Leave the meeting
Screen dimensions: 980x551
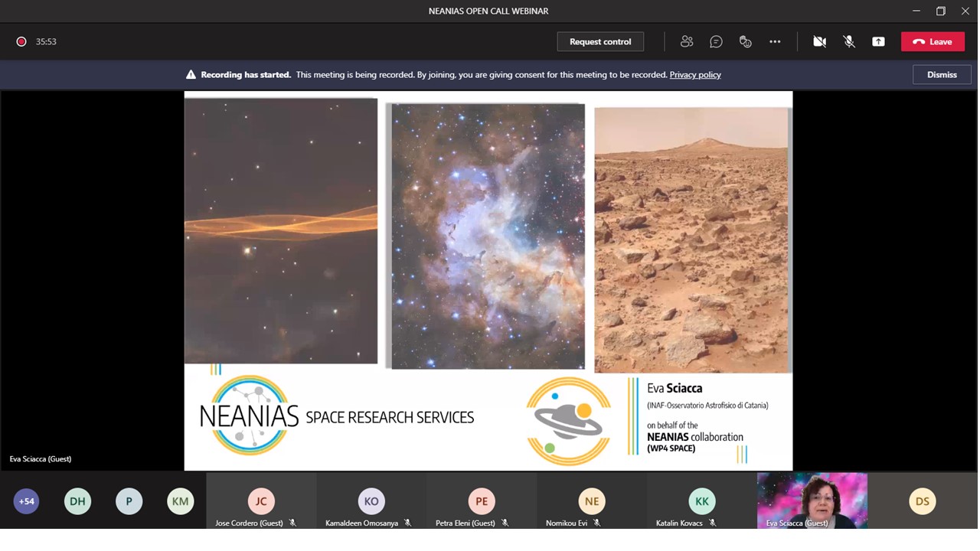click(x=933, y=41)
